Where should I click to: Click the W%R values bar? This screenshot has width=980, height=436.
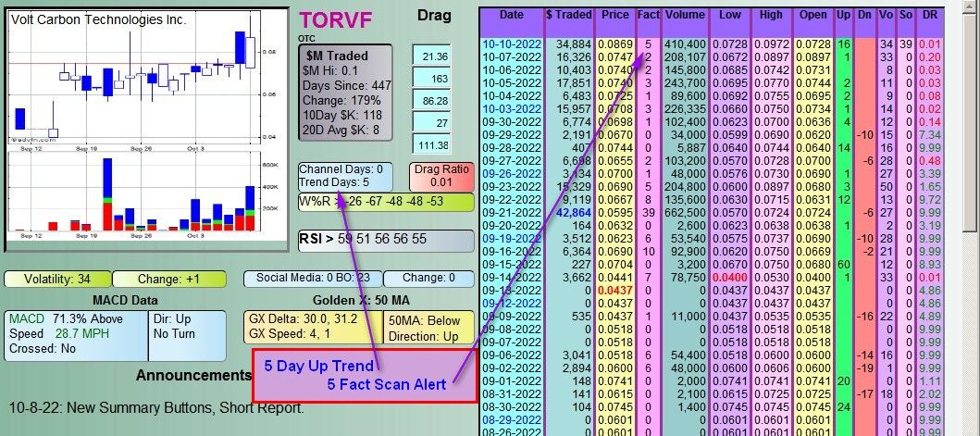point(386,203)
